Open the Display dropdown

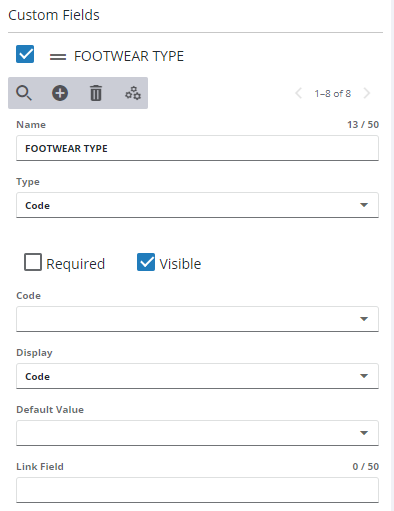pos(197,376)
